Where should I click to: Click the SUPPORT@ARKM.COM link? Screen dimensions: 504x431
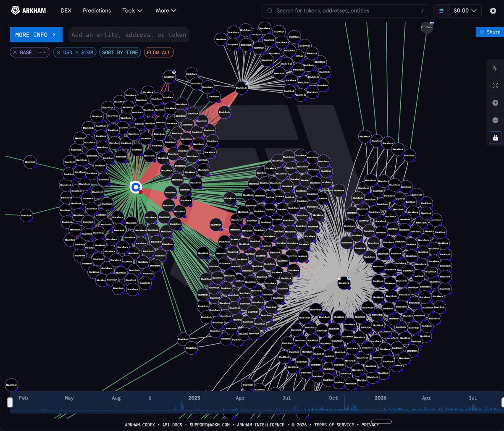pyautogui.click(x=210, y=425)
